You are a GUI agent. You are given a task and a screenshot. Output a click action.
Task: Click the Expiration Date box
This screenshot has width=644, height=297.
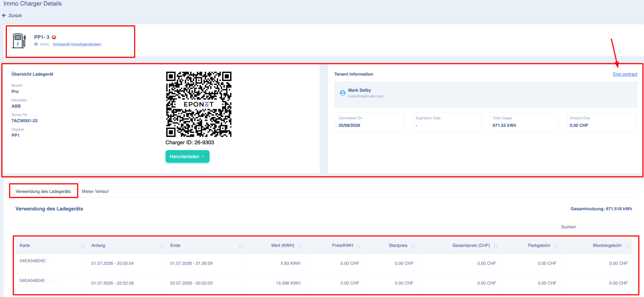click(x=447, y=122)
